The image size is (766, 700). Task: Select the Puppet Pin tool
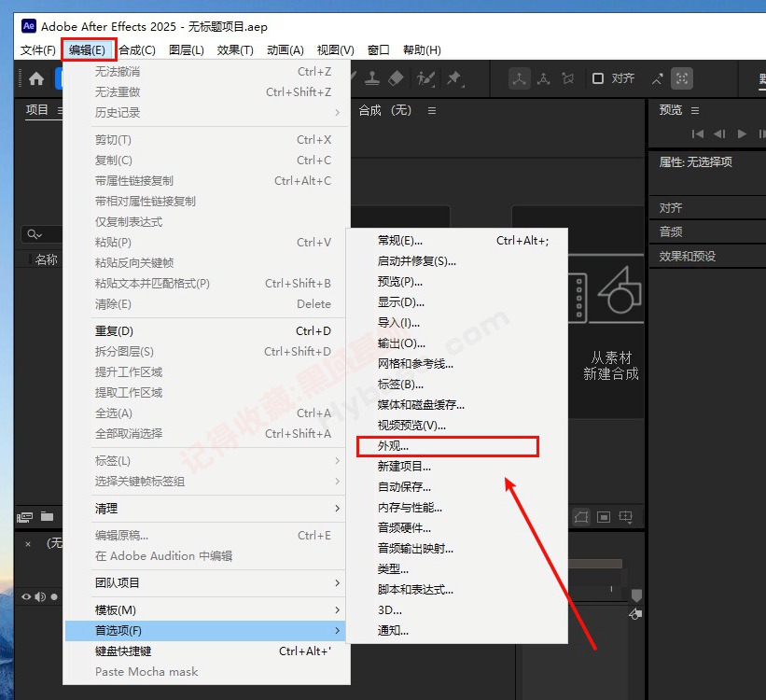point(454,78)
